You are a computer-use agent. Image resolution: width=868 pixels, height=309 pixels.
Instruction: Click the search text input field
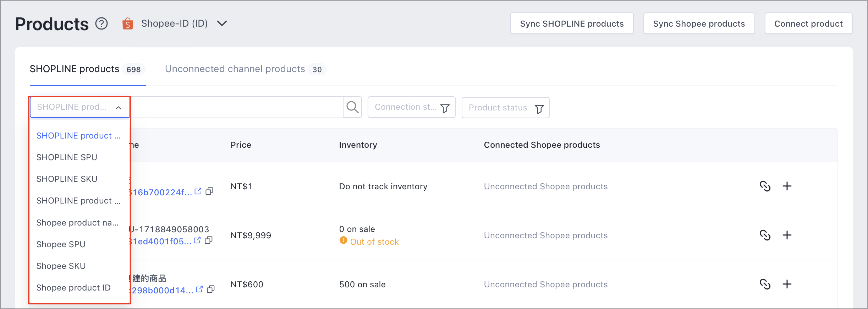point(236,107)
